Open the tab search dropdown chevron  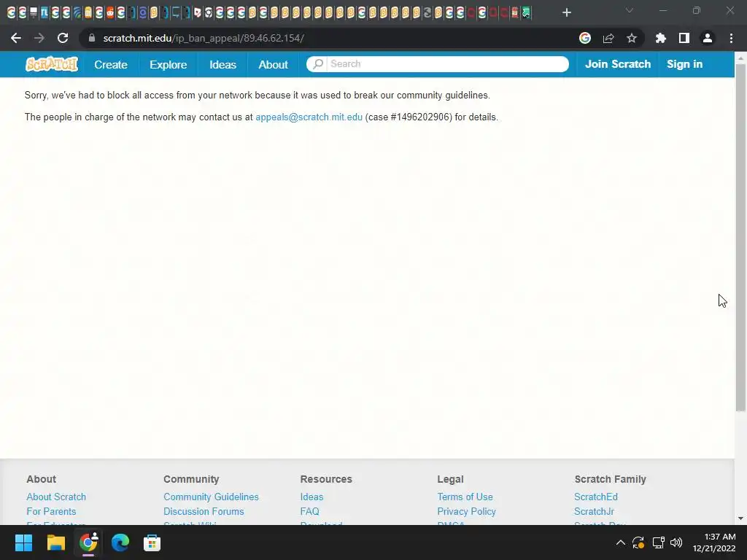[x=630, y=10]
